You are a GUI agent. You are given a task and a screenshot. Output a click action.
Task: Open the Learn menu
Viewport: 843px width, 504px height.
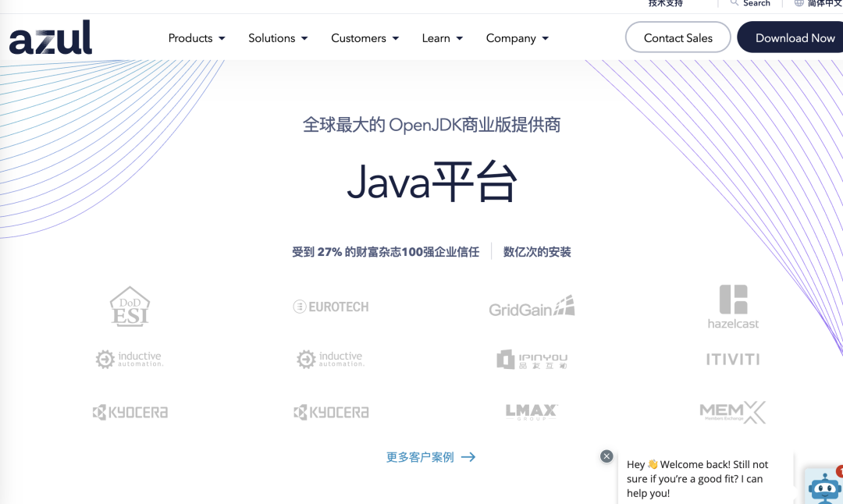[442, 37]
